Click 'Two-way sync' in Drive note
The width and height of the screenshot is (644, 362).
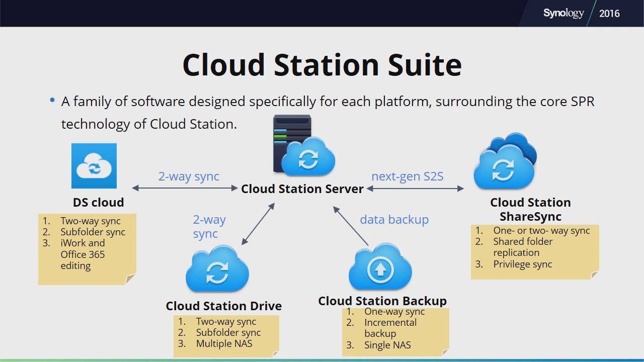point(226,321)
